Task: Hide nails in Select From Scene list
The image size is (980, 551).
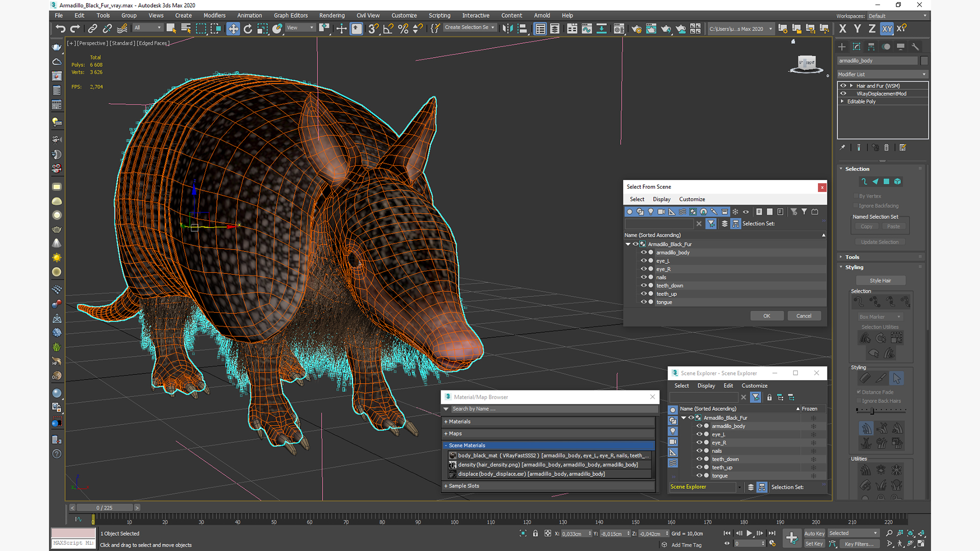Action: point(644,277)
